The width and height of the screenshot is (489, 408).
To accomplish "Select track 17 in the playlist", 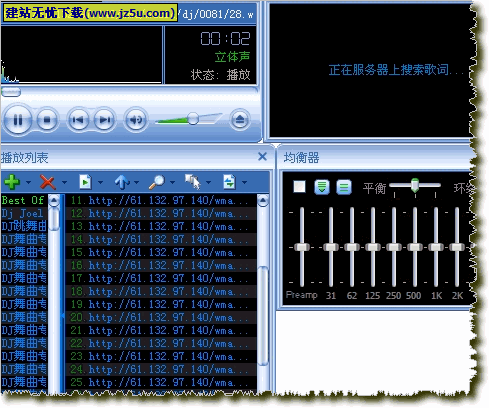I will coord(161,278).
